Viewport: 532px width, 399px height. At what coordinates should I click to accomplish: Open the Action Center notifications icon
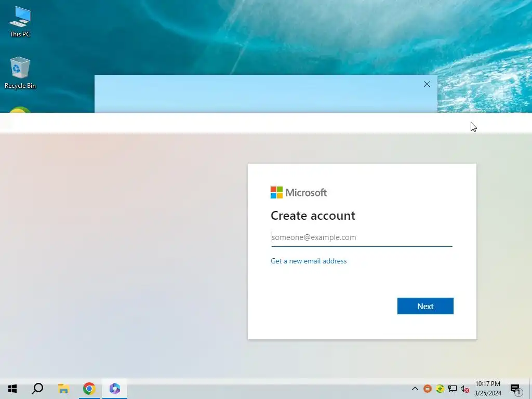click(516, 389)
